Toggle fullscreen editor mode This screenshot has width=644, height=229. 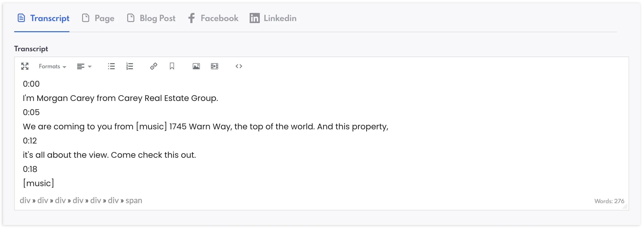click(25, 66)
